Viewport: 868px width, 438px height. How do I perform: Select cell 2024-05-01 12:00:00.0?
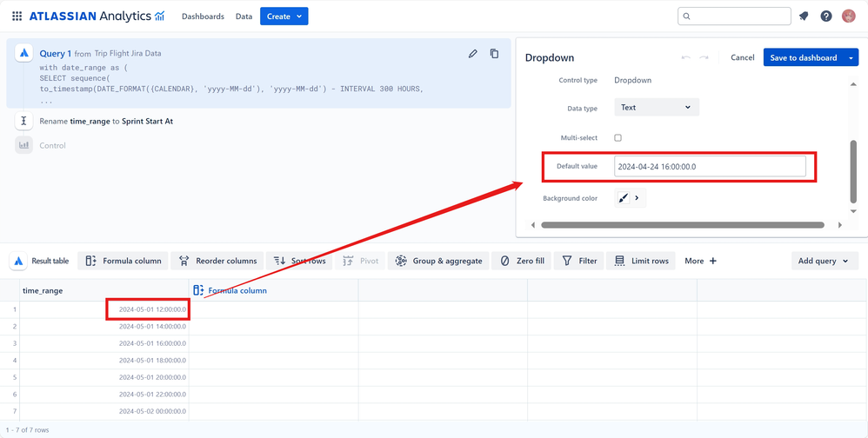click(x=104, y=309)
